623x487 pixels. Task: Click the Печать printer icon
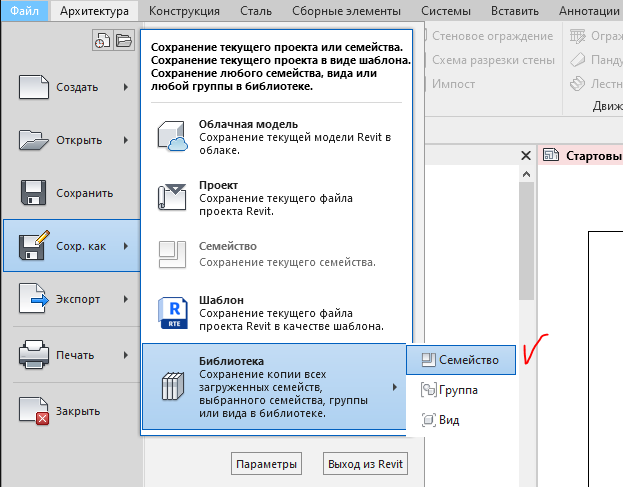coord(35,354)
